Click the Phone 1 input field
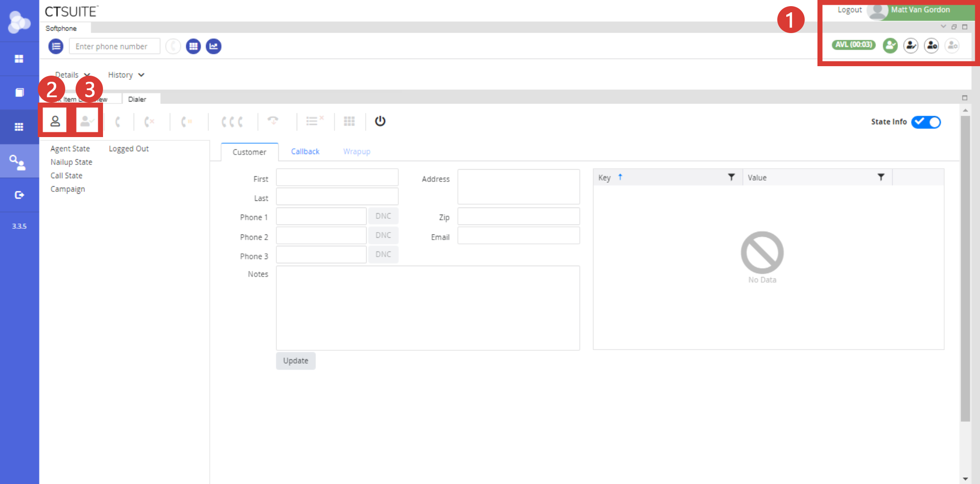980x484 pixels. click(x=321, y=216)
